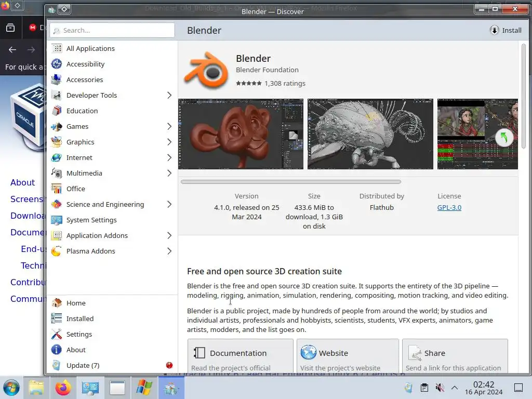Open the Education books icon
Image resolution: width=532 pixels, height=399 pixels.
click(57, 111)
